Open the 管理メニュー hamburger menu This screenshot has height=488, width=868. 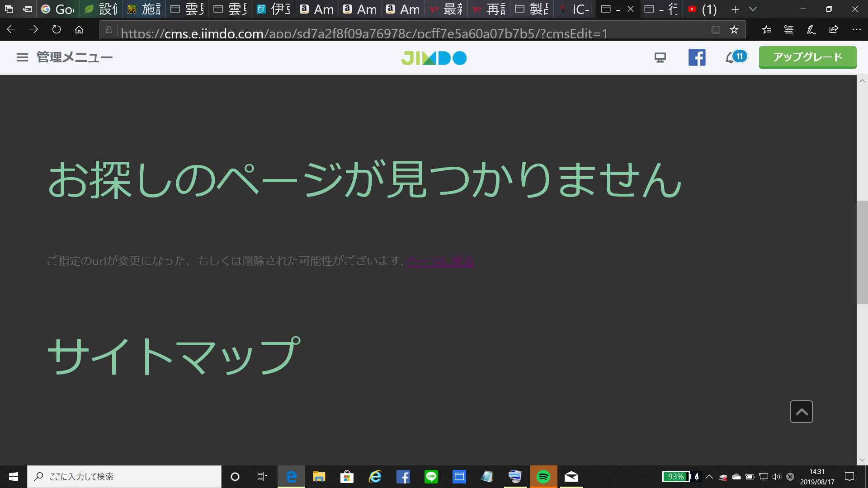pos(22,57)
